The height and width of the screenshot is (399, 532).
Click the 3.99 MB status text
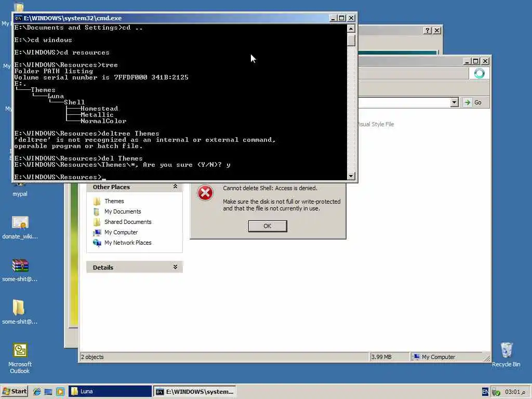(381, 357)
